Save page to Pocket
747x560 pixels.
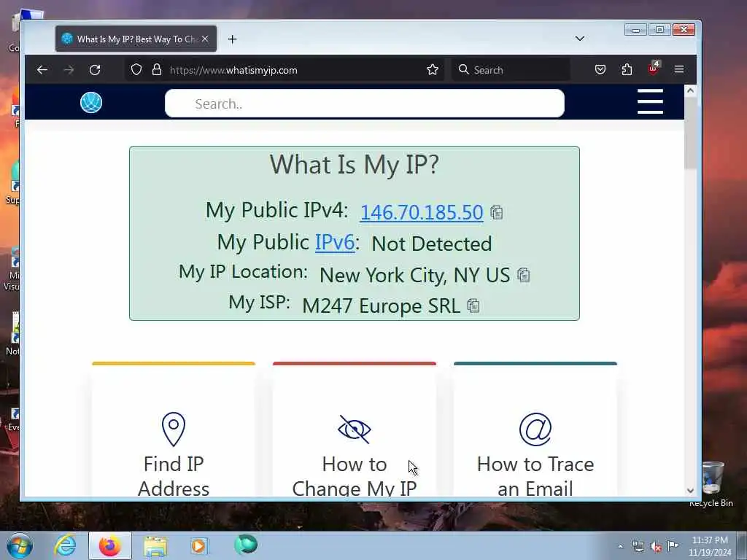pyautogui.click(x=600, y=70)
